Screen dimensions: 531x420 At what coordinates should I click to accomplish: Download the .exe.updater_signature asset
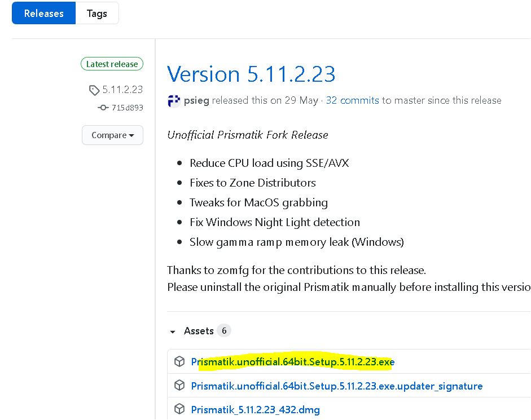(337, 386)
